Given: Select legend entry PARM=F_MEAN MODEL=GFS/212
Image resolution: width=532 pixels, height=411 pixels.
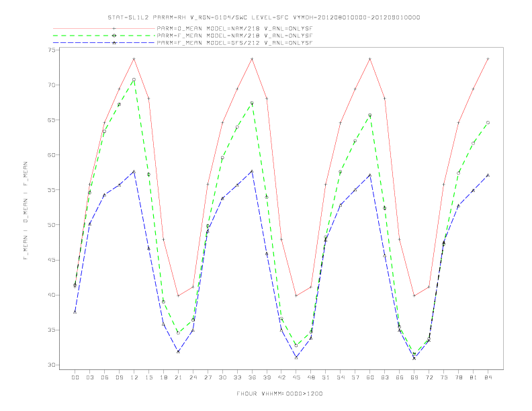Looking at the screenshot, I should [x=234, y=43].
